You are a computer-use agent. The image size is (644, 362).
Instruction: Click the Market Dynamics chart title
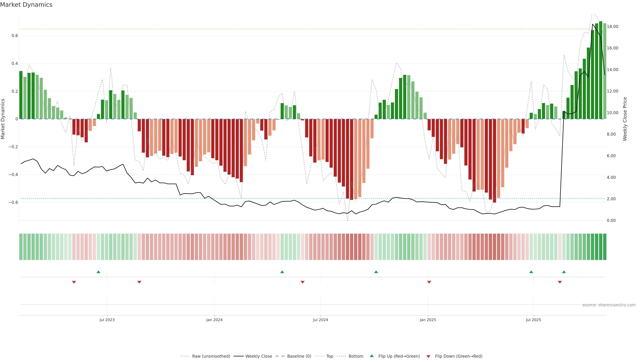26,5
